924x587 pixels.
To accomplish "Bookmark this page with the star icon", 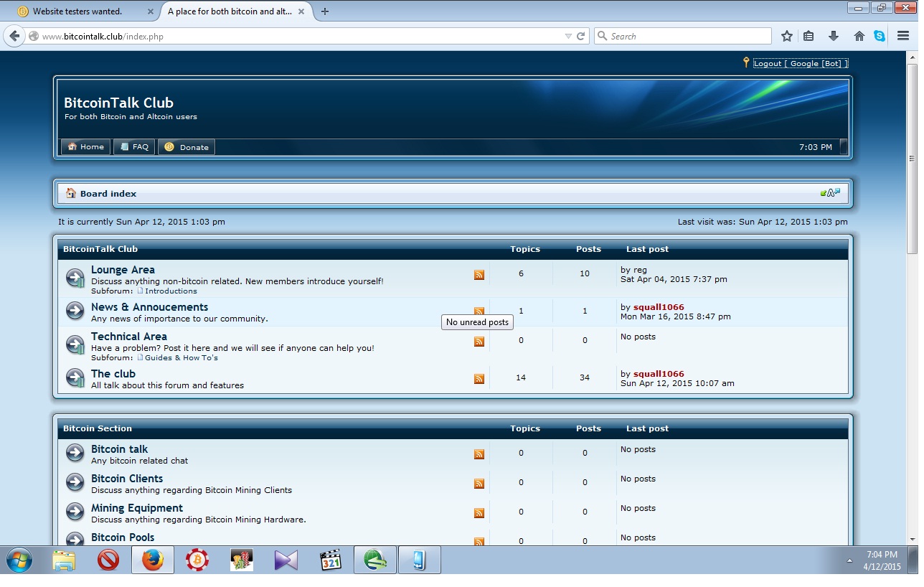I will coord(787,36).
